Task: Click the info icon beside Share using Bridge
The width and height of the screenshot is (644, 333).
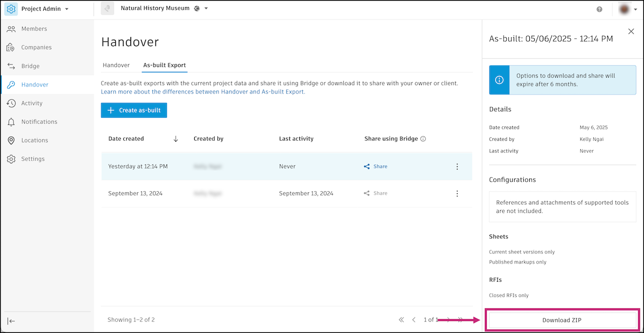Action: coord(423,139)
